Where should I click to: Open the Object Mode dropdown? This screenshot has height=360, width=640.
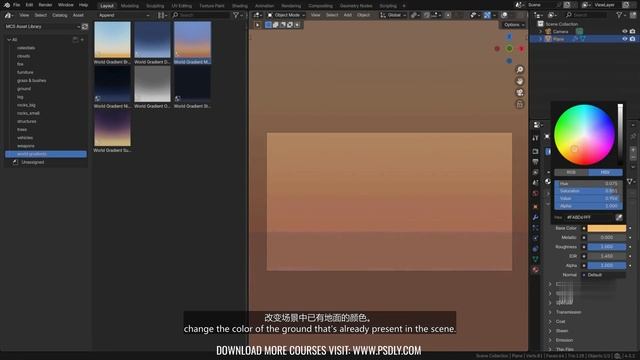pos(286,15)
